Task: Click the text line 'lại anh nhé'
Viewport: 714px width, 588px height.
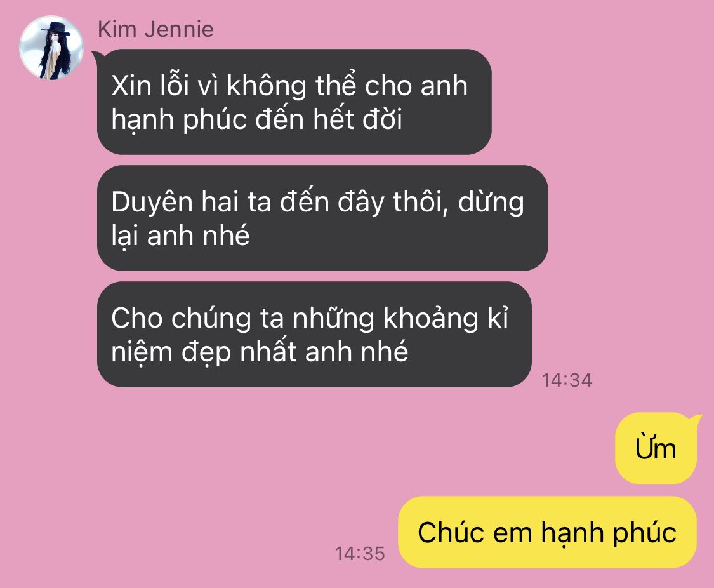Action: pyautogui.click(x=180, y=236)
